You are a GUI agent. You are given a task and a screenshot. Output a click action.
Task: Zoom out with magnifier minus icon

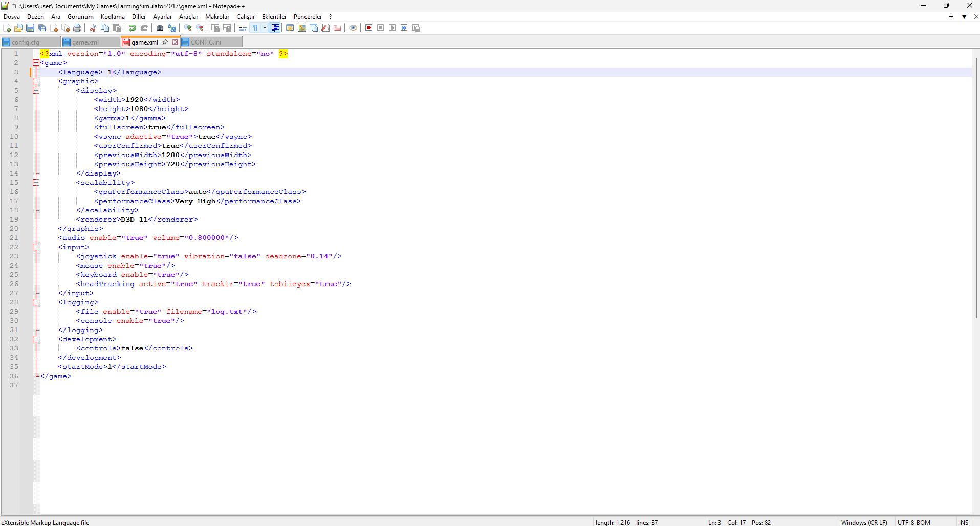(x=200, y=28)
